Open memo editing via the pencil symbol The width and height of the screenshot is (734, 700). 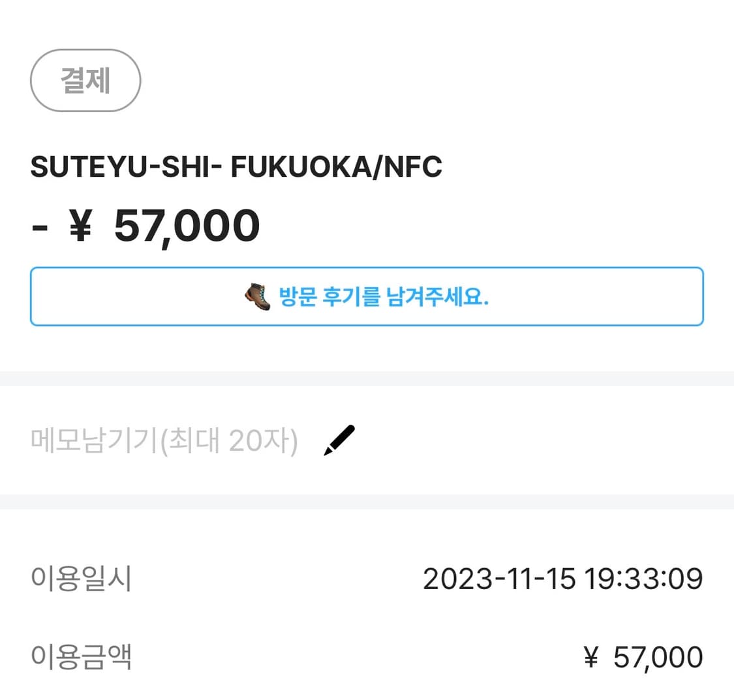click(337, 440)
